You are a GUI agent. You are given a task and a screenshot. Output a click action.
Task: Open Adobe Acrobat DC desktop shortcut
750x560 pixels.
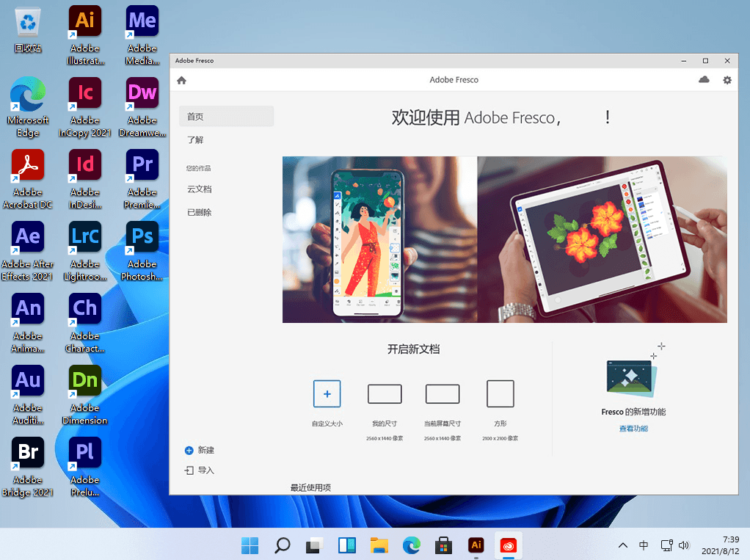click(x=28, y=179)
